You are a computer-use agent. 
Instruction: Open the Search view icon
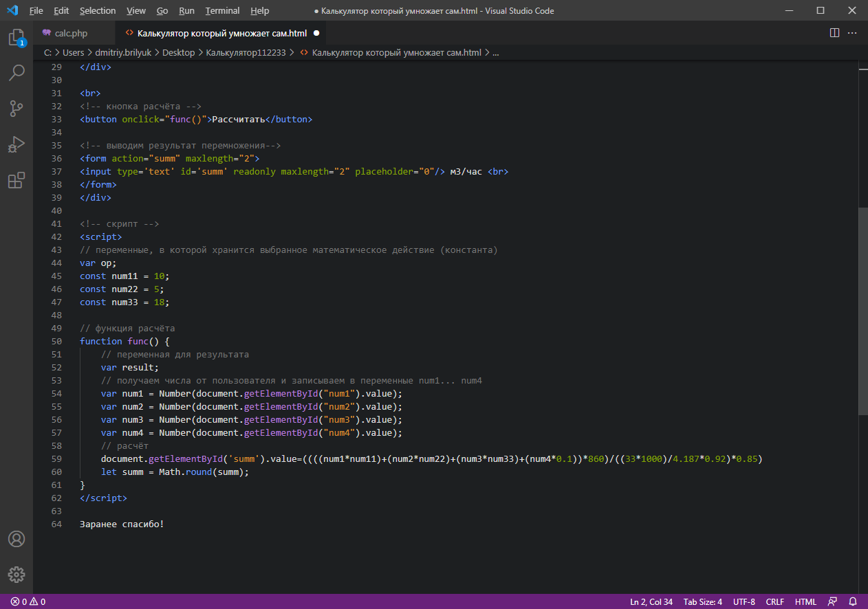[17, 72]
